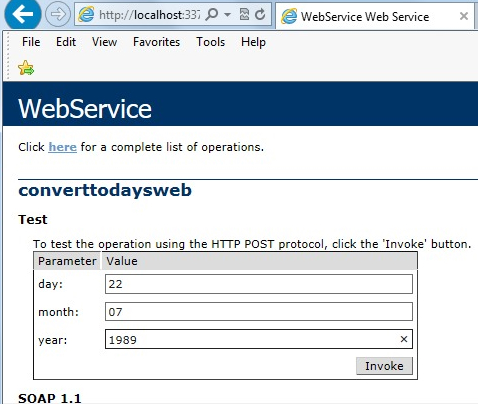
Task: Click the Test section heading
Action: coord(33,219)
